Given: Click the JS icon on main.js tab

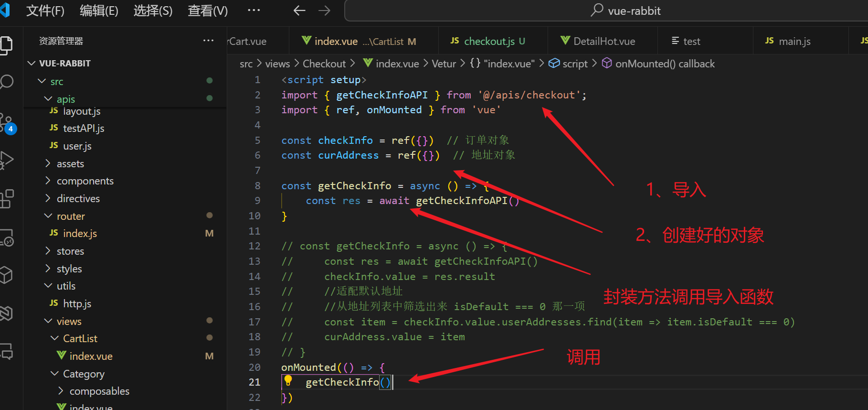Looking at the screenshot, I should (769, 41).
